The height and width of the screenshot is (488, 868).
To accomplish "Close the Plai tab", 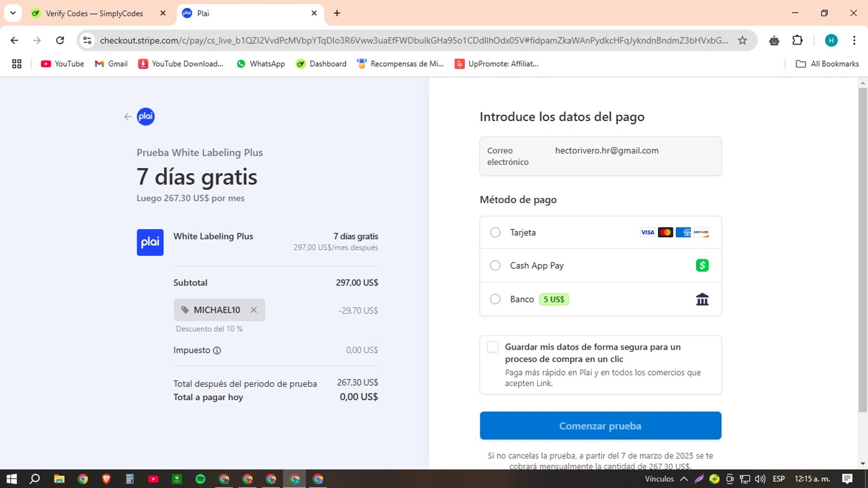I will tap(314, 13).
